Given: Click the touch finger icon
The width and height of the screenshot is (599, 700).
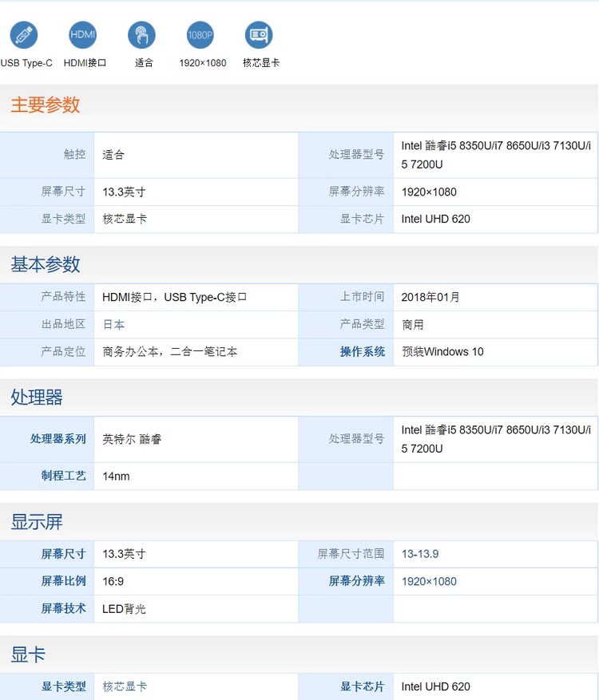Looking at the screenshot, I should [141, 35].
